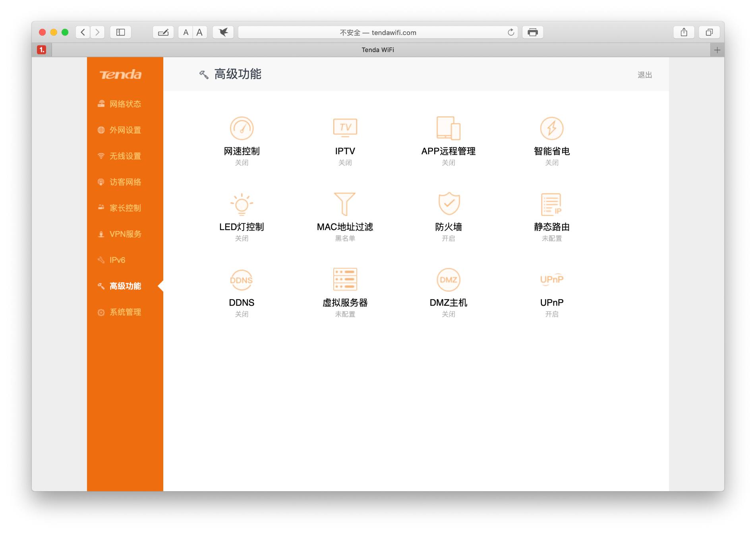This screenshot has height=533, width=756.
Task: Open the 静态路由 static route icon
Action: point(551,204)
